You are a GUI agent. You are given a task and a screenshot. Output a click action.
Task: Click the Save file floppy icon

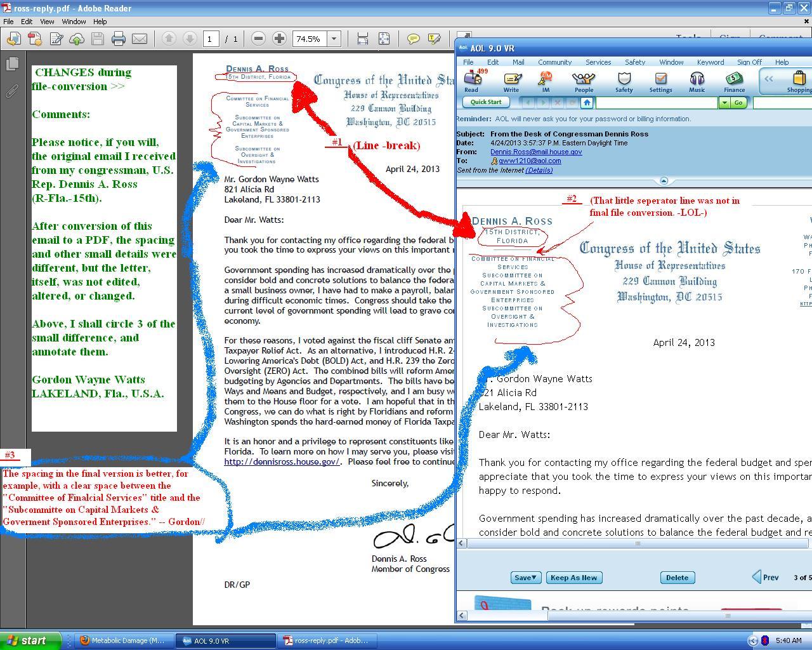[x=97, y=39]
